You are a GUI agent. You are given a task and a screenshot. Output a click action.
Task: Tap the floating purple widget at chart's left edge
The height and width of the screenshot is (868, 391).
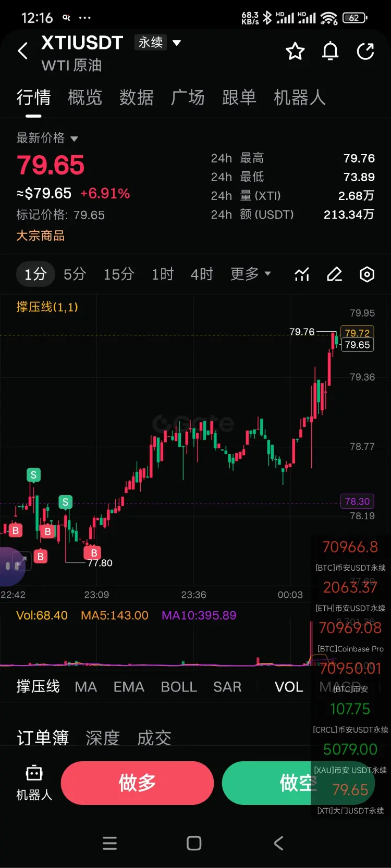coord(11,566)
